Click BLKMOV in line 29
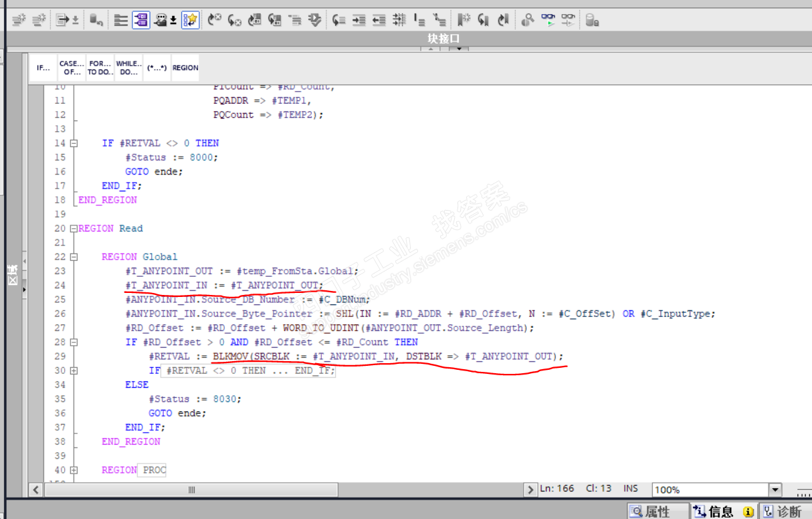812x519 pixels. (231, 356)
